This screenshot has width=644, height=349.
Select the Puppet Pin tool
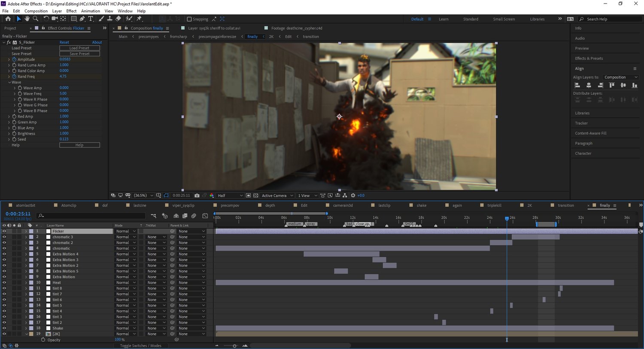pos(139,19)
